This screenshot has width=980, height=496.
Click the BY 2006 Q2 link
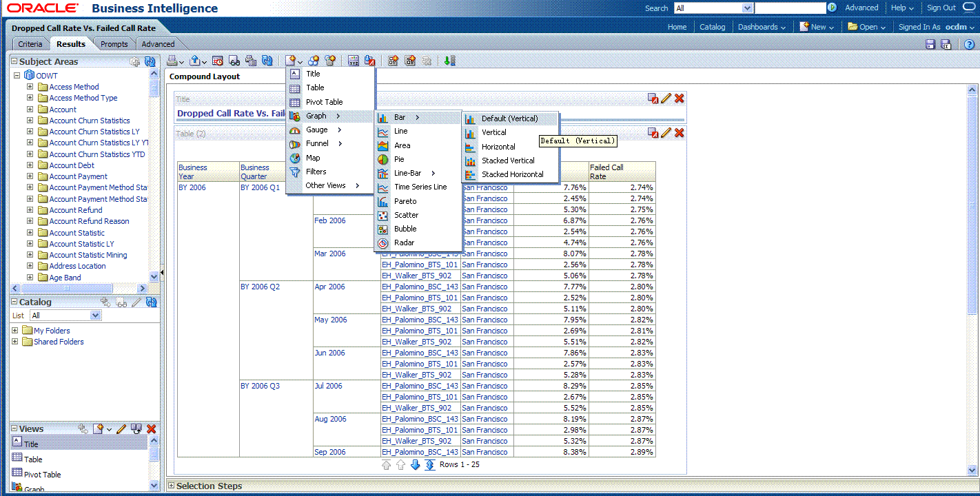tap(260, 287)
